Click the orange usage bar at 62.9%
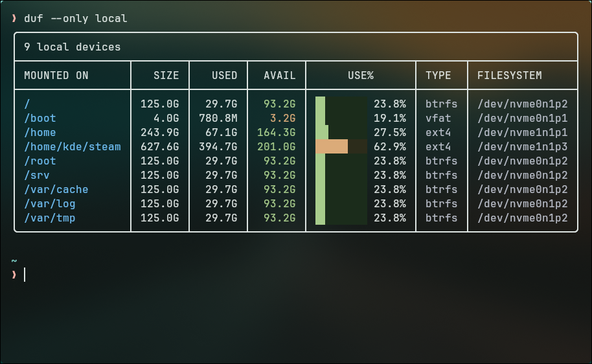Viewport: 592px width, 364px height. click(332, 146)
